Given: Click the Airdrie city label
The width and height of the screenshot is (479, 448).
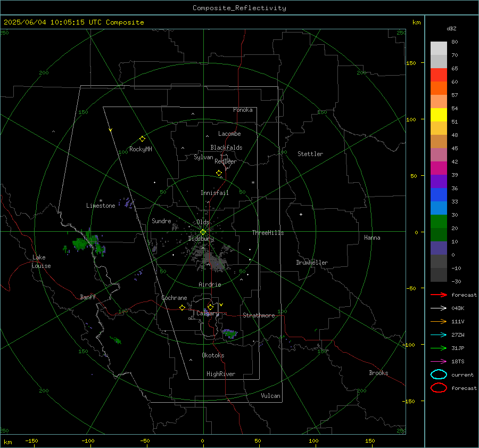Looking at the screenshot, I should pyautogui.click(x=210, y=284).
